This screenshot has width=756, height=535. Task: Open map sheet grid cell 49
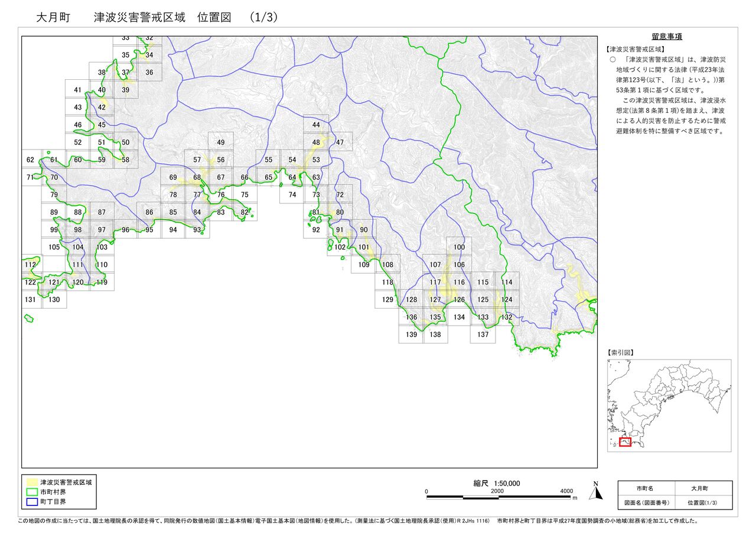click(221, 142)
